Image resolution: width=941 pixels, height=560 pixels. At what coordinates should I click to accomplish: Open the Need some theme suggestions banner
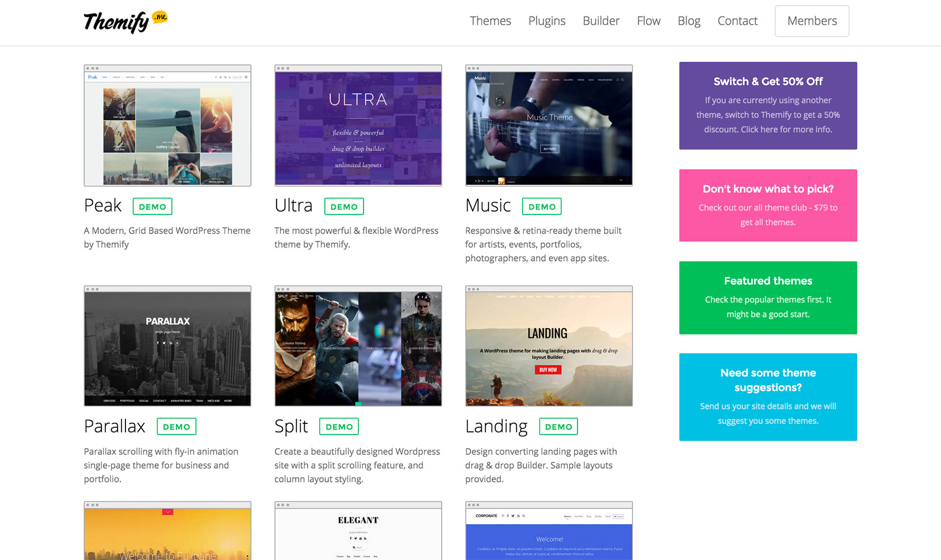pyautogui.click(x=768, y=397)
